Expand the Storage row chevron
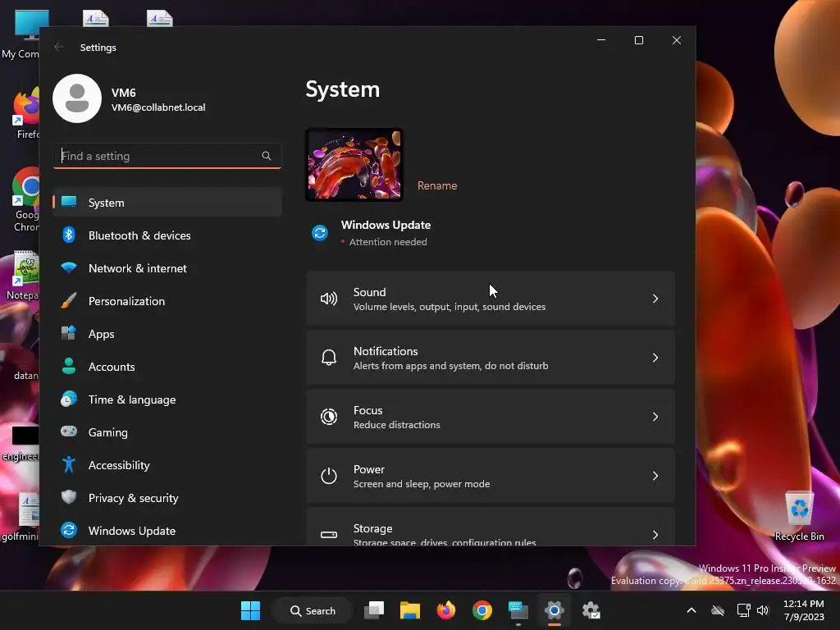The width and height of the screenshot is (840, 630). 655,535
